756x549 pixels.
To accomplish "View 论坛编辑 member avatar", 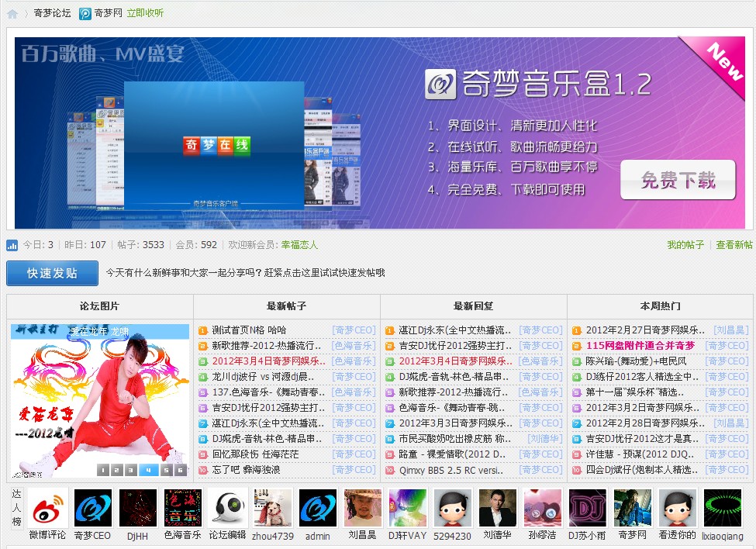I will [228, 508].
